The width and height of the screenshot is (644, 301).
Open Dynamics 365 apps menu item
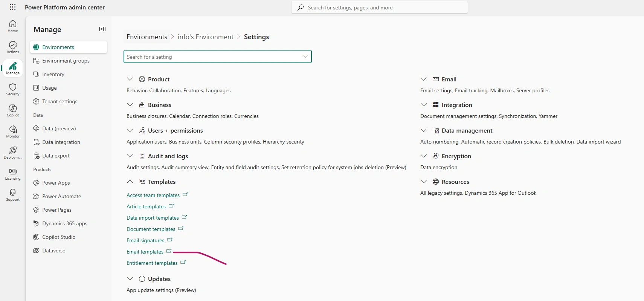coord(69,223)
